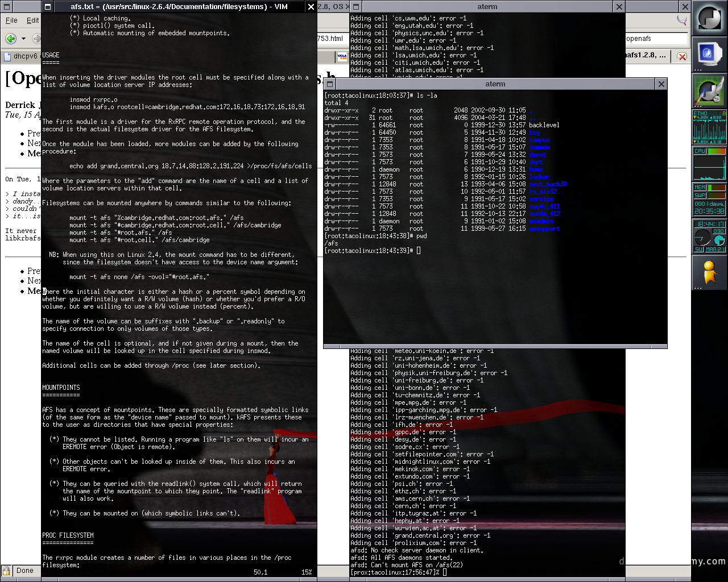
Task: Click the digital time readout 18:44:17
Action: [x=709, y=224]
